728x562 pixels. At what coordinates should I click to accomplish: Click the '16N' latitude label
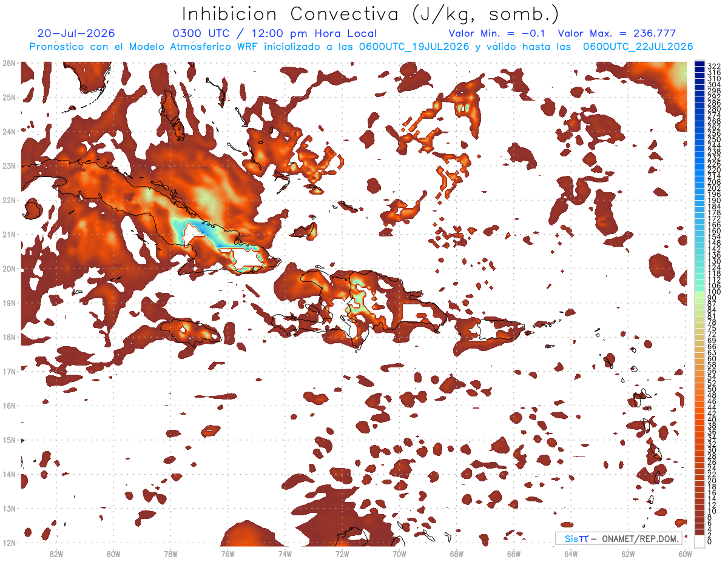(x=8, y=406)
